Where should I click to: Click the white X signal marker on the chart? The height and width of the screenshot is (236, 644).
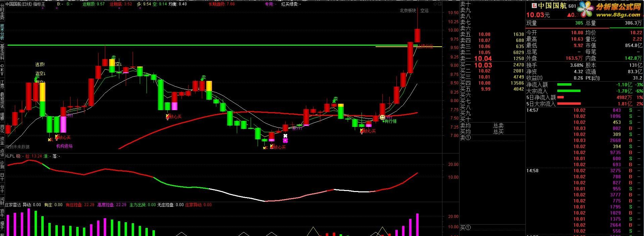click(x=285, y=136)
